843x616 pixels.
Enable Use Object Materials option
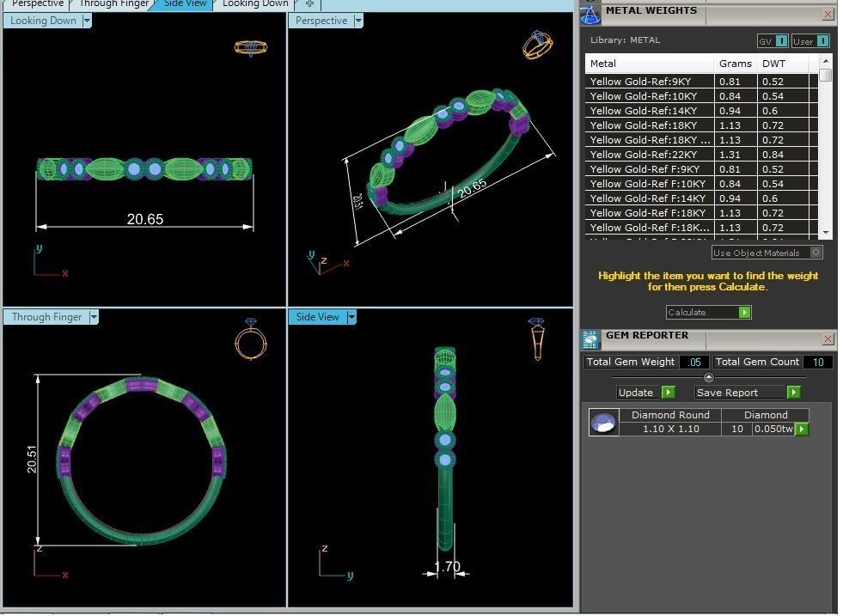(816, 253)
